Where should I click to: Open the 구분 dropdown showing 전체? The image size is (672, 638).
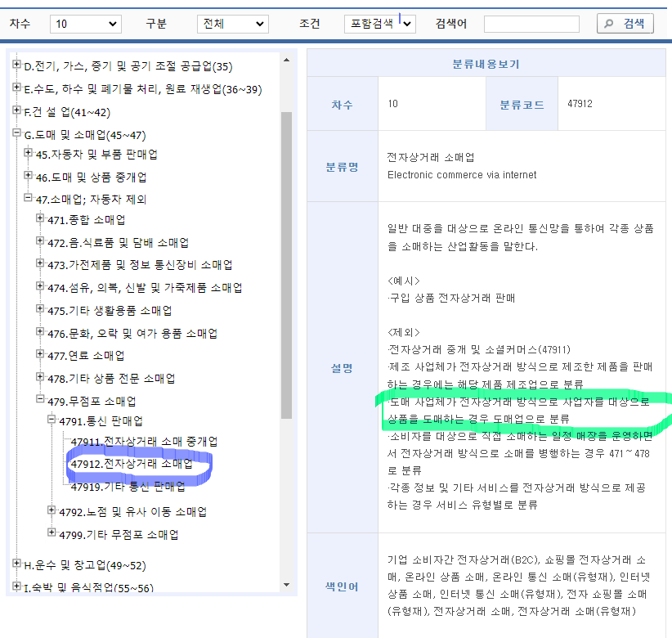pyautogui.click(x=232, y=25)
